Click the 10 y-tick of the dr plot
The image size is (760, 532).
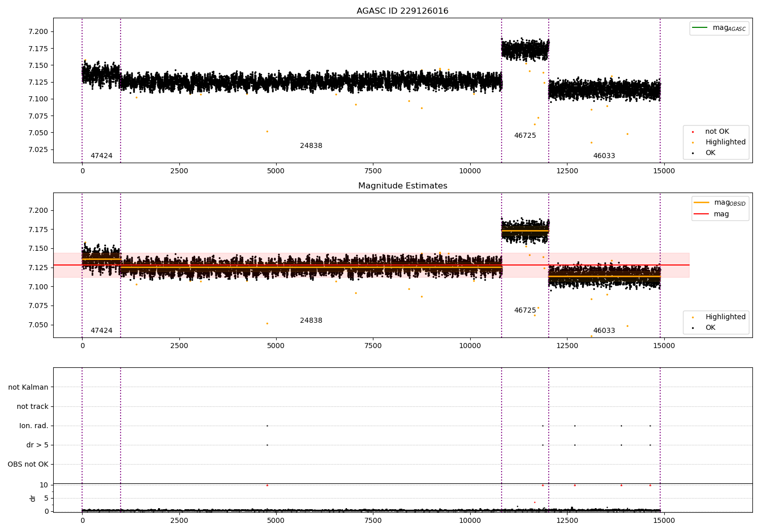tap(44, 485)
